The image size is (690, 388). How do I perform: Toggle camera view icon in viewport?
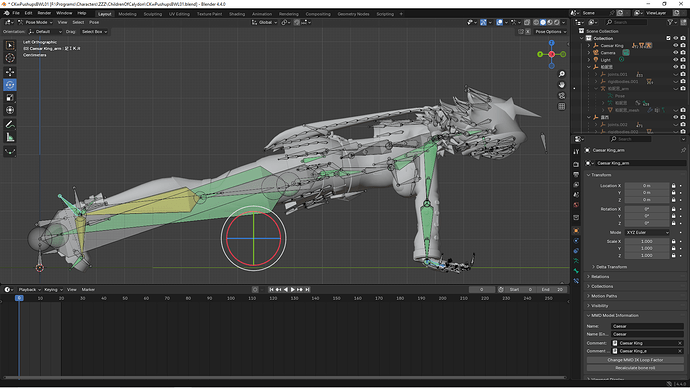click(562, 95)
